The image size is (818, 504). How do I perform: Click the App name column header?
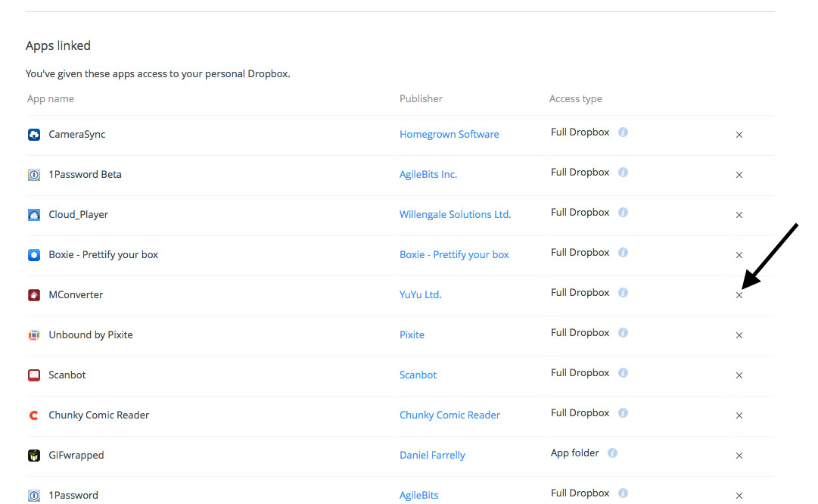[x=51, y=99]
